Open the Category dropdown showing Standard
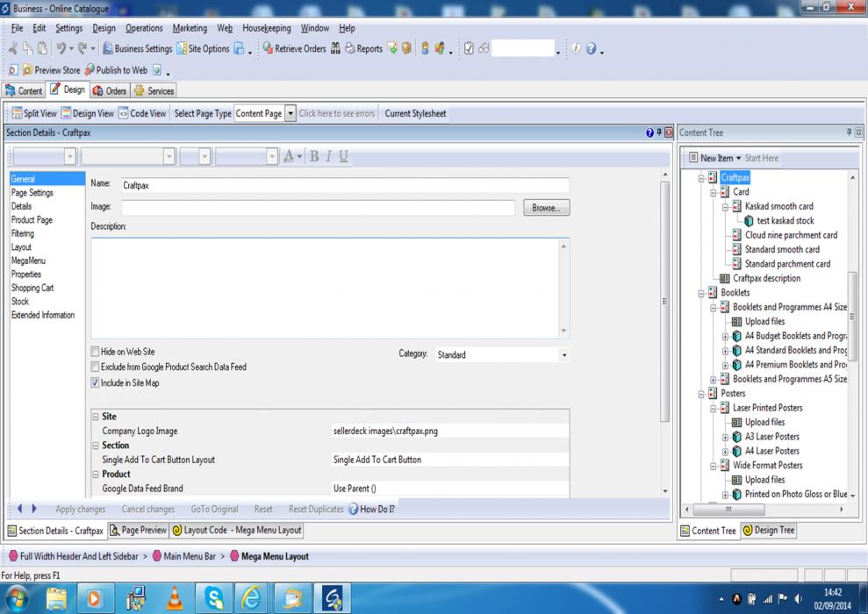The height and width of the screenshot is (614, 868). (563, 355)
